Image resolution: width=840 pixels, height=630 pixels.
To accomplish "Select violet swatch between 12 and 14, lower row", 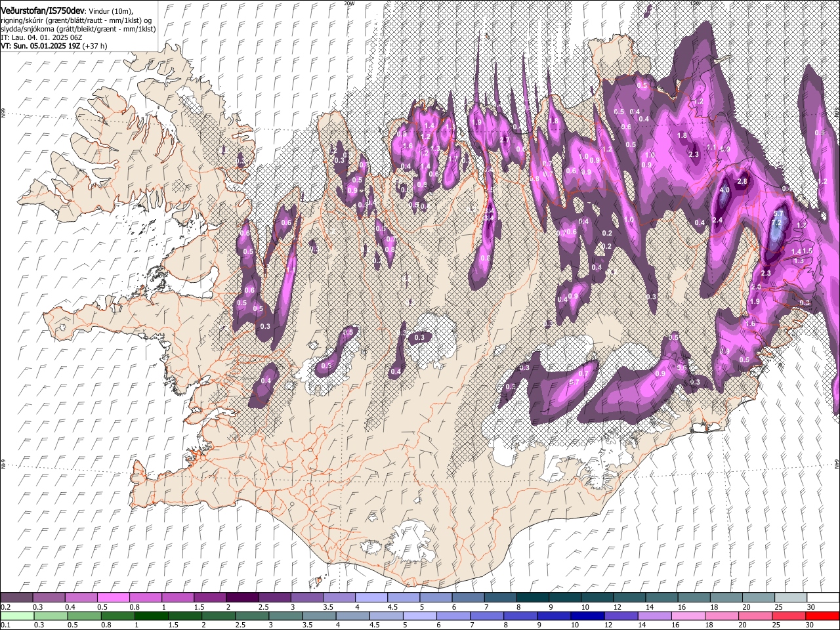I will [621, 616].
